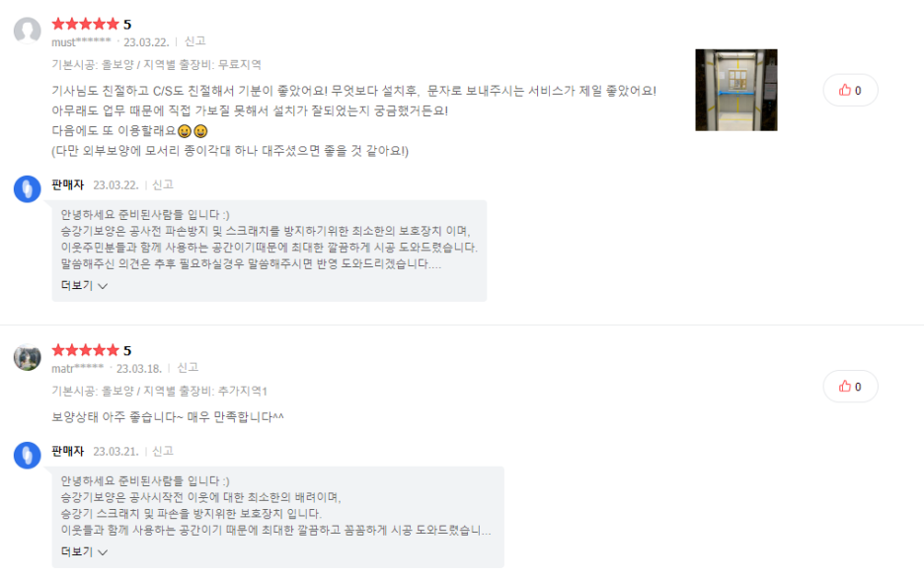The image size is (924, 579).
Task: Expand 더보기 in seller reply dated 23.03.21
Action: pos(84,552)
